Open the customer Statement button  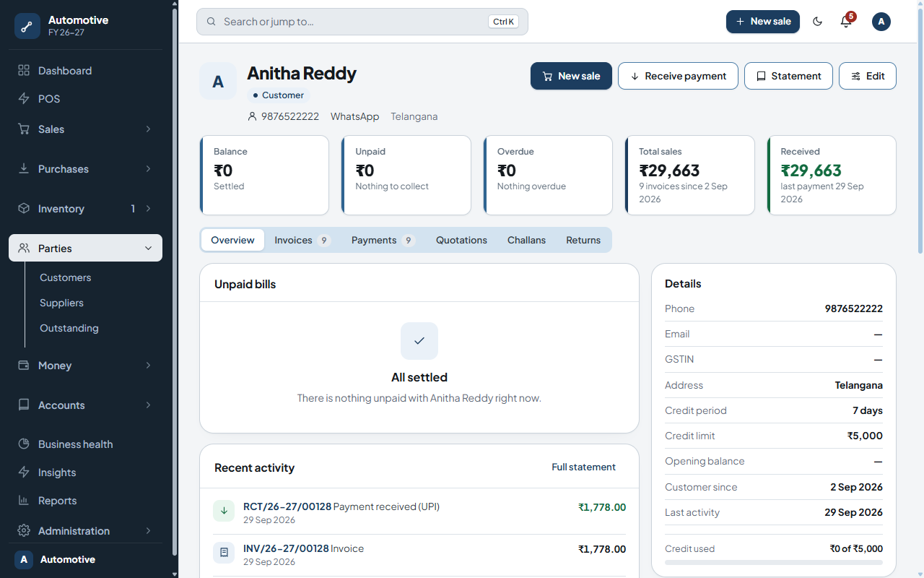pyautogui.click(x=788, y=76)
